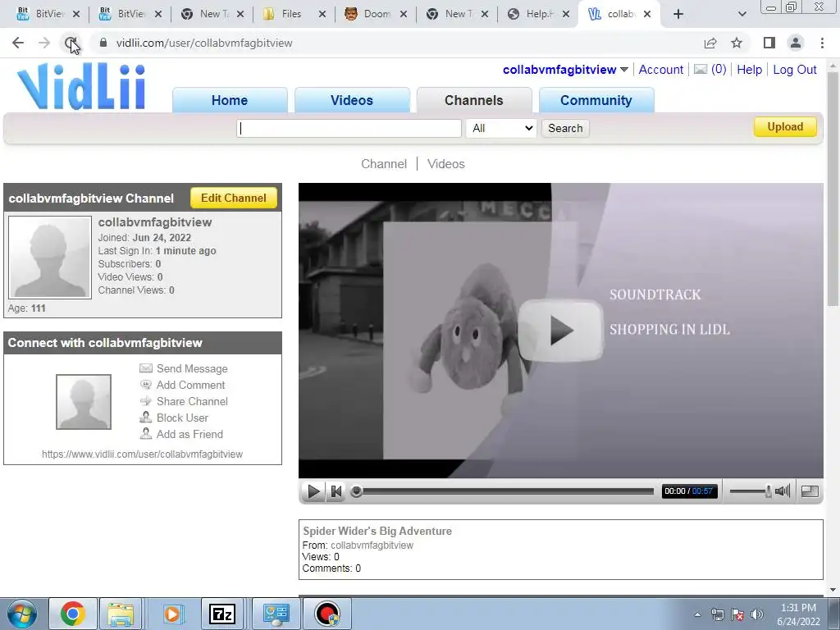
Task: Click the large center play overlay
Action: coord(560,330)
